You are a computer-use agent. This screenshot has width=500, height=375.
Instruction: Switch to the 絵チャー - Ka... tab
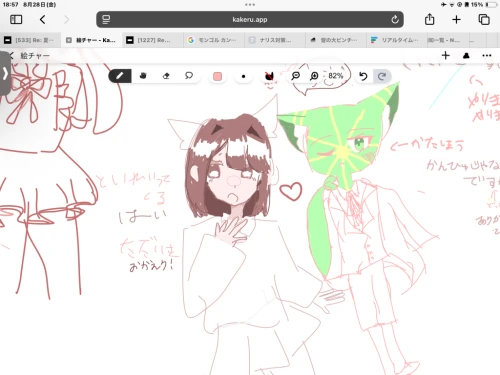[92, 40]
